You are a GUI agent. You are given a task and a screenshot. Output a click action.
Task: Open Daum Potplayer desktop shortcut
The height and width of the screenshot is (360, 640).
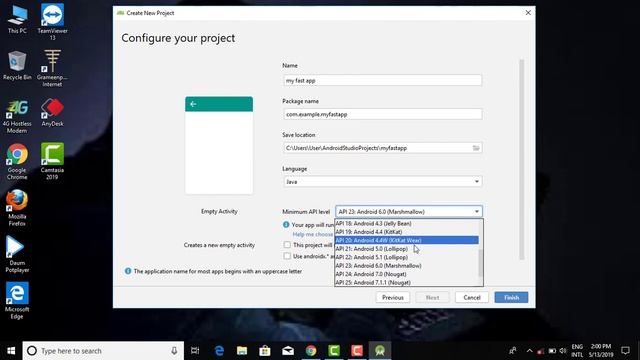(x=17, y=255)
